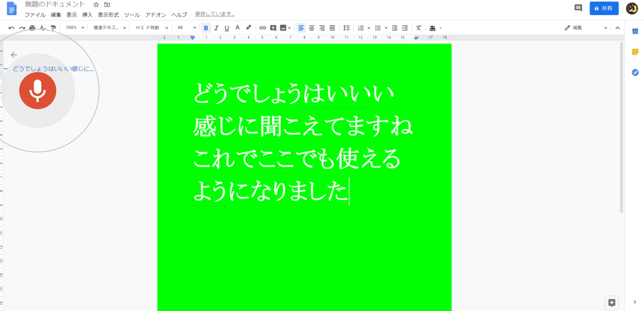Viewport: 644px width, 311px height.
Task: Open the 表示形式 menu
Action: coord(108,15)
